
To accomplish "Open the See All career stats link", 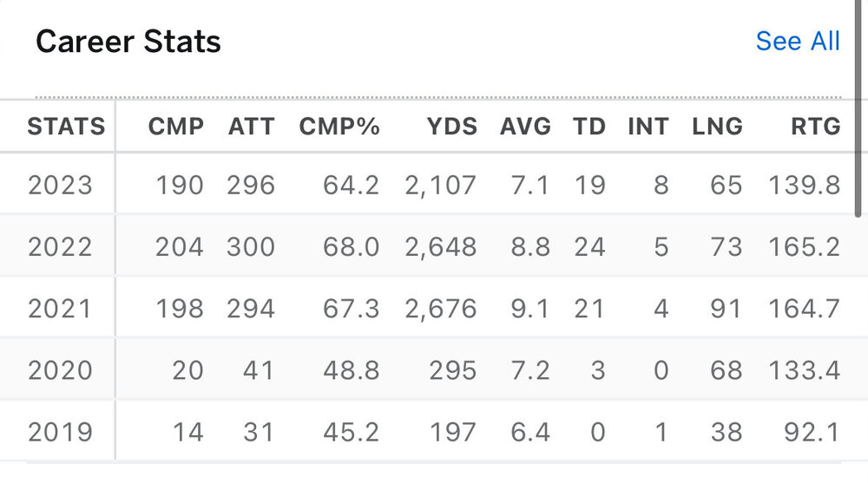I will (797, 41).
